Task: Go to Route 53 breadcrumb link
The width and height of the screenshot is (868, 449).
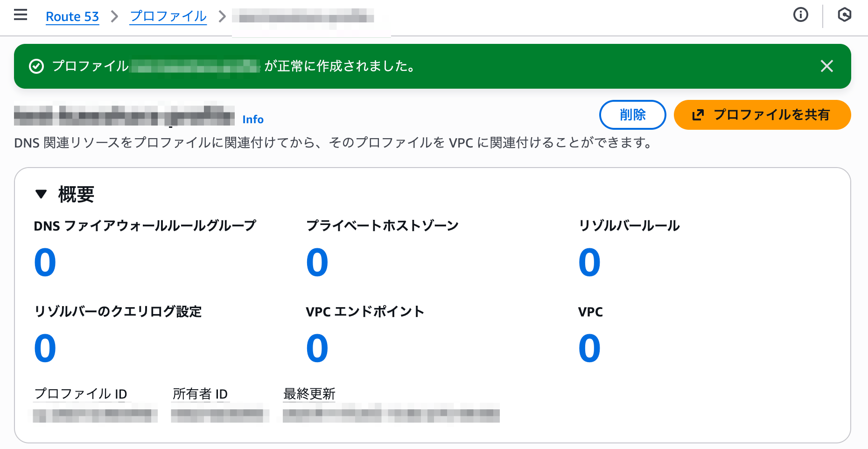Action: click(x=72, y=17)
